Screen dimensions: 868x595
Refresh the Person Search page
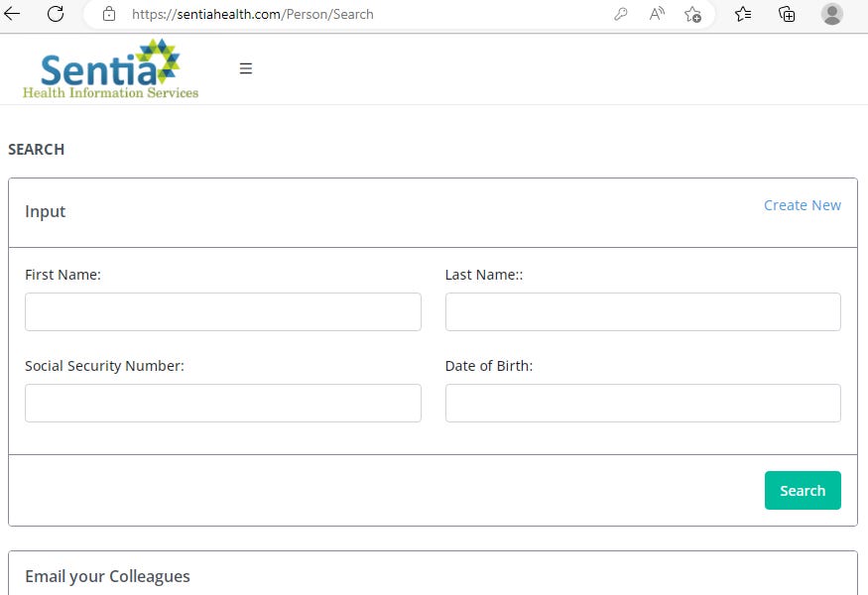point(56,14)
